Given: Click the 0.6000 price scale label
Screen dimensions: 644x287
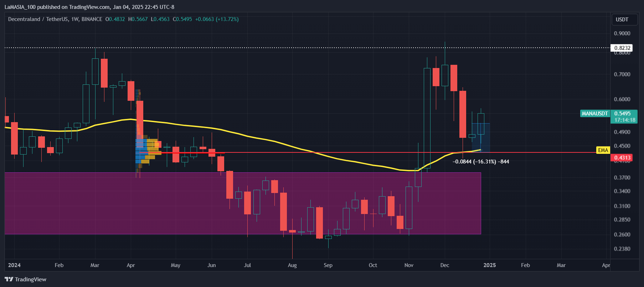Looking at the screenshot, I should [622, 99].
